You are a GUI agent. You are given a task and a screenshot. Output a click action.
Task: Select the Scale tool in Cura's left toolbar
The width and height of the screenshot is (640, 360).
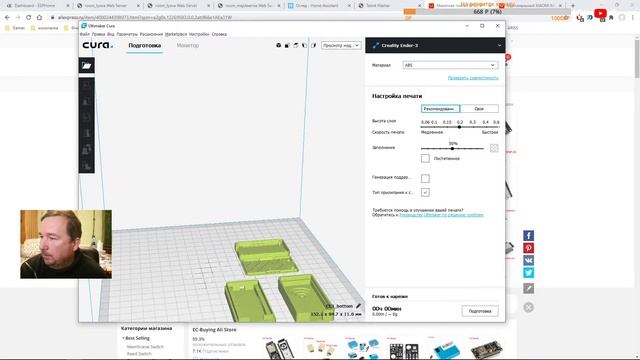(x=87, y=101)
